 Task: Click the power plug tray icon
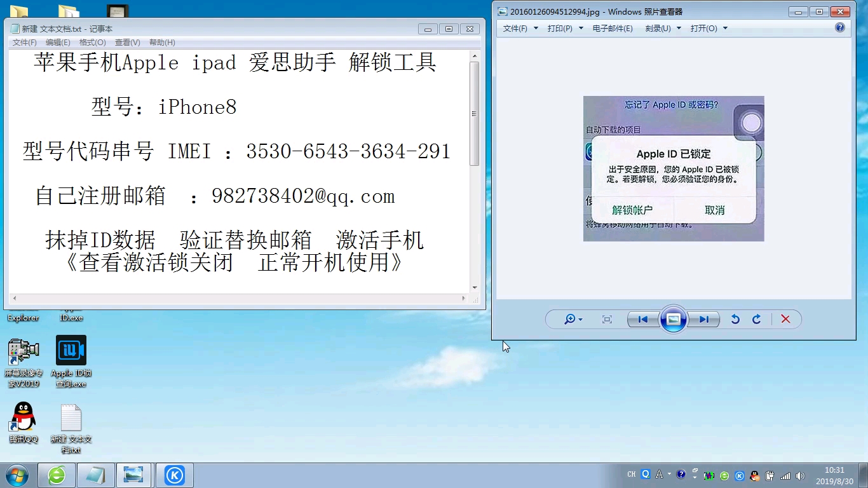[x=770, y=475]
